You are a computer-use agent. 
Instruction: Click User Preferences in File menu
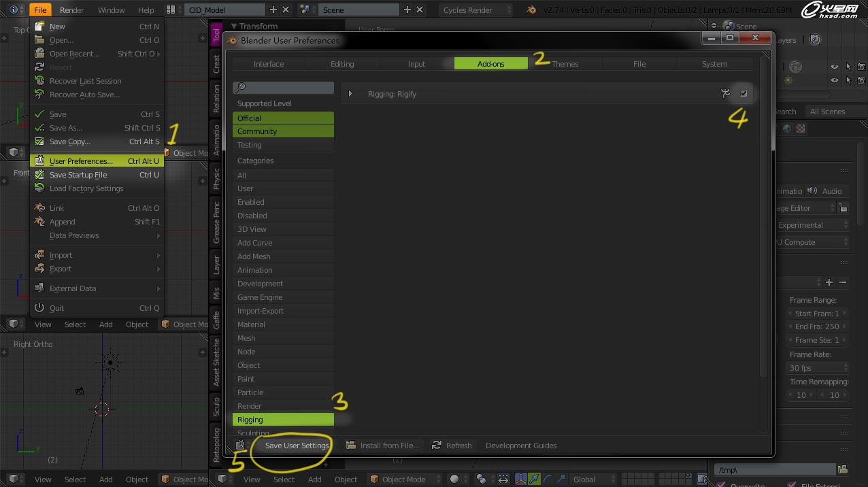point(97,161)
